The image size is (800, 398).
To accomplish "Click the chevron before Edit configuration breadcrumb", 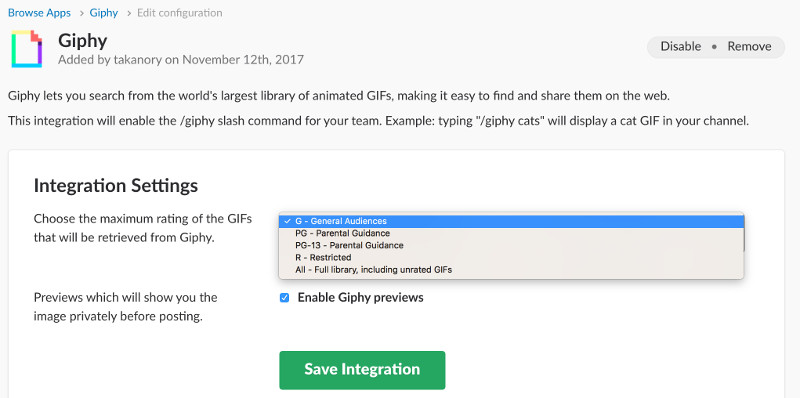I will 128,13.
